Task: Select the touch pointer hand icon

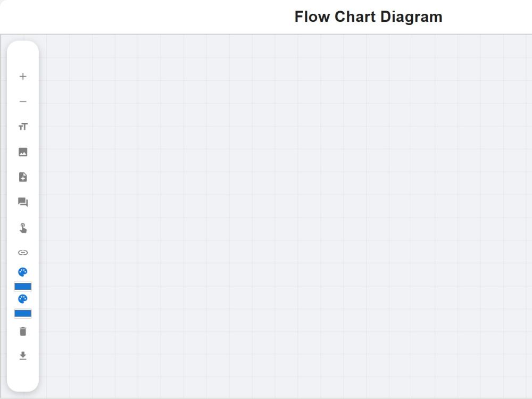Action: [x=23, y=228]
